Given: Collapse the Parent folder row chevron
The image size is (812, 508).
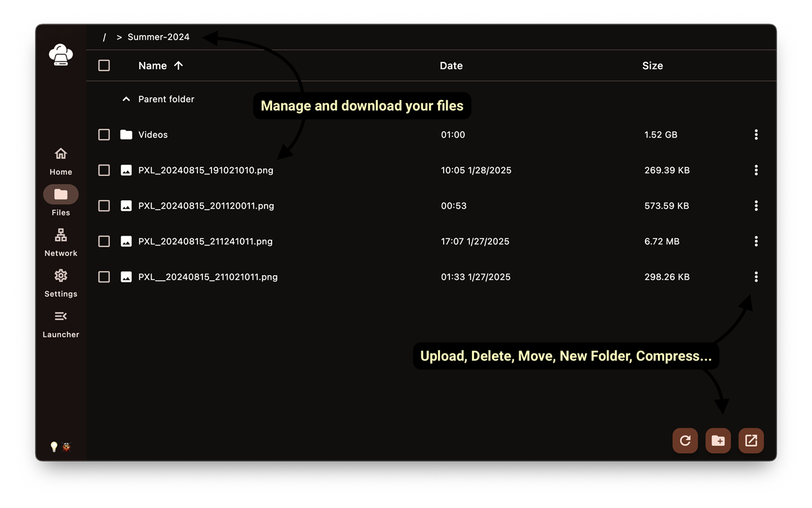Looking at the screenshot, I should point(126,99).
